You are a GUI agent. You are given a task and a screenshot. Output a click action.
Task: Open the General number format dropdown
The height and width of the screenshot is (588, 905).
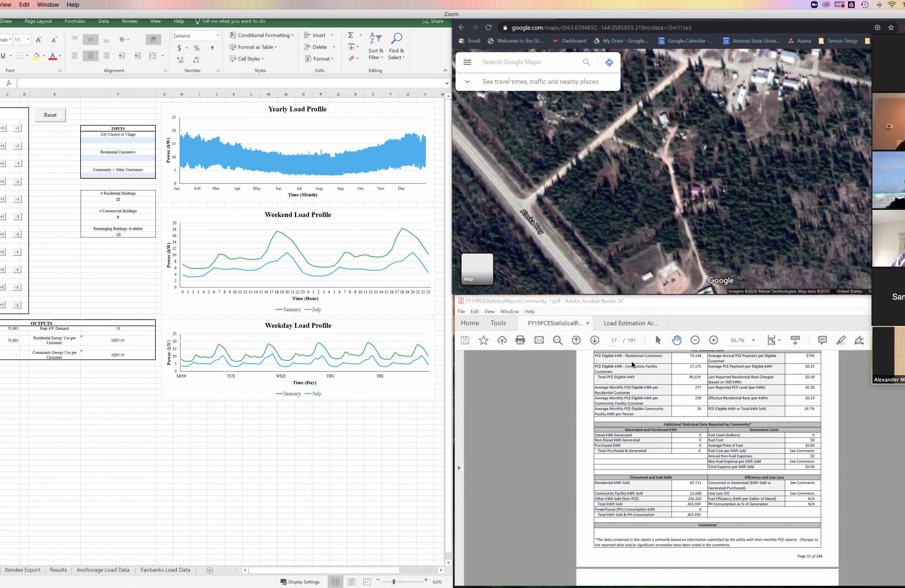pos(217,36)
